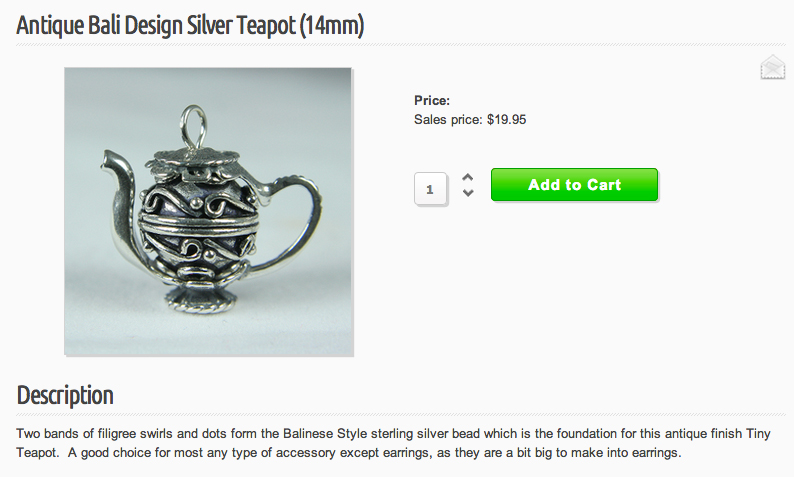Click the $19.95 sales price value
This screenshot has height=477, width=794.
pos(506,120)
